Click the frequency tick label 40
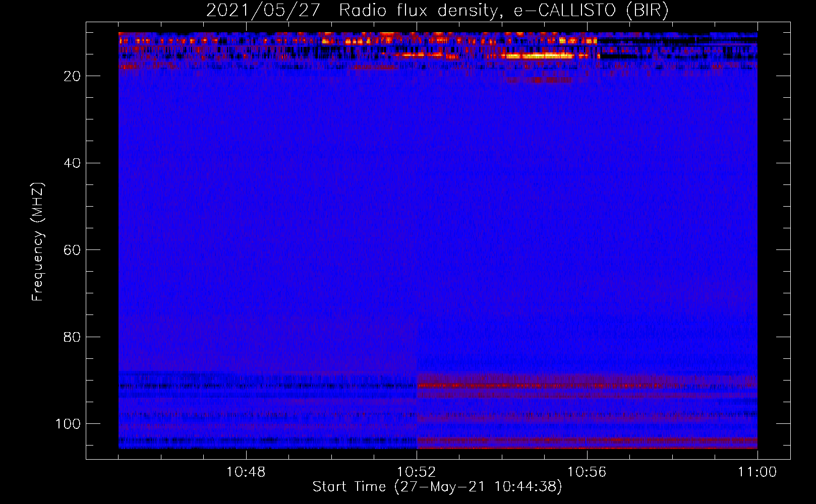Image resolution: width=816 pixels, height=504 pixels. click(x=72, y=163)
